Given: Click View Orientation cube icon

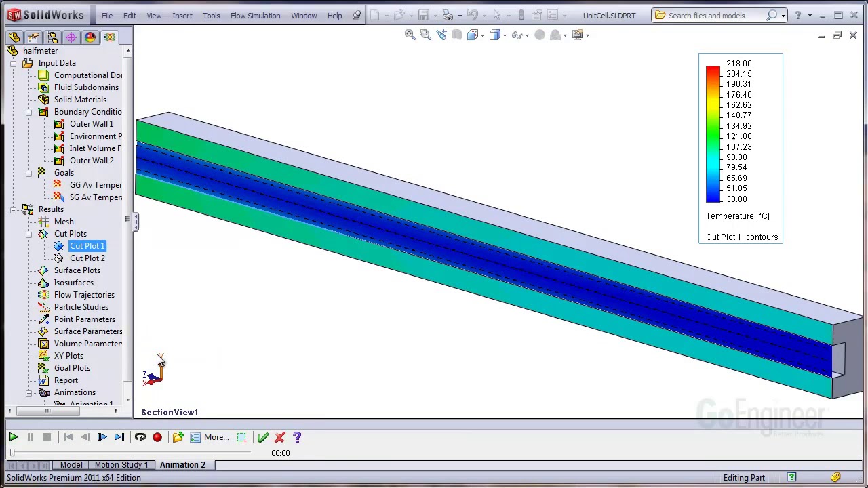Looking at the screenshot, I should coord(473,35).
